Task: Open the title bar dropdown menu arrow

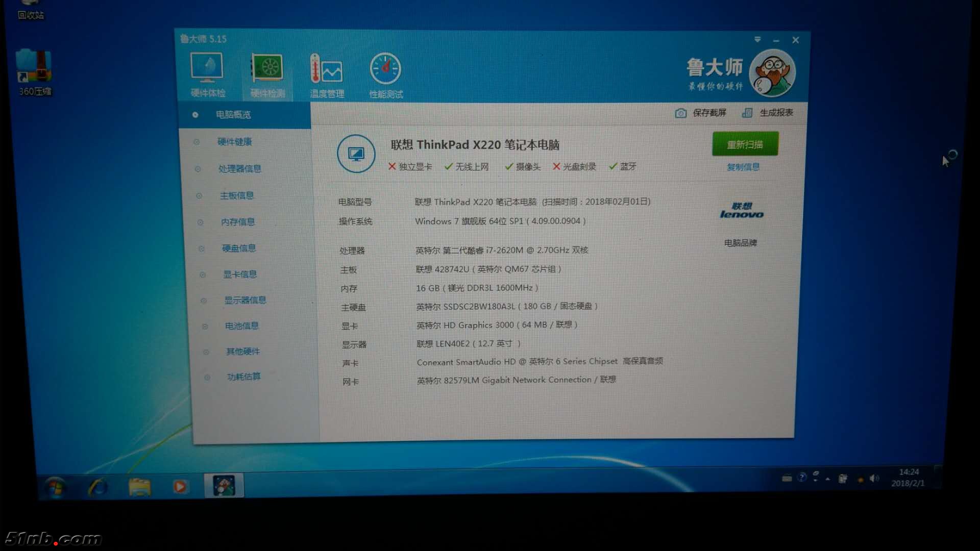Action: [x=757, y=39]
